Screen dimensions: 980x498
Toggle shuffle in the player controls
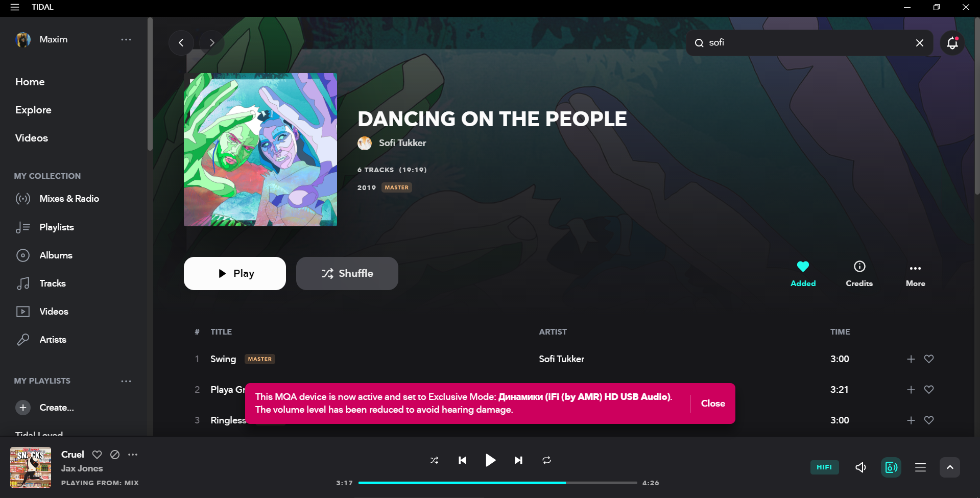pyautogui.click(x=434, y=460)
